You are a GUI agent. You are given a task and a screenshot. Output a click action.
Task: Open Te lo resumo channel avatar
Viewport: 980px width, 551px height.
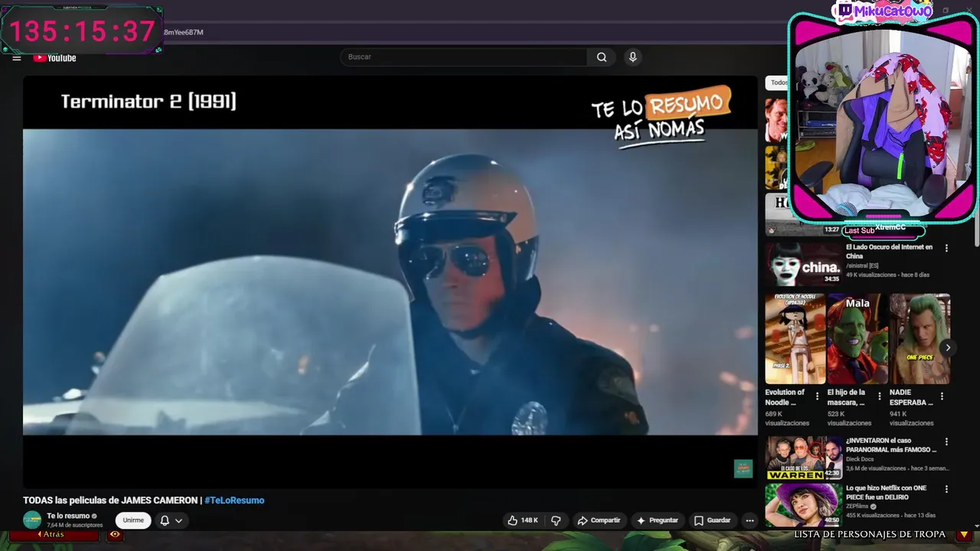tap(32, 520)
